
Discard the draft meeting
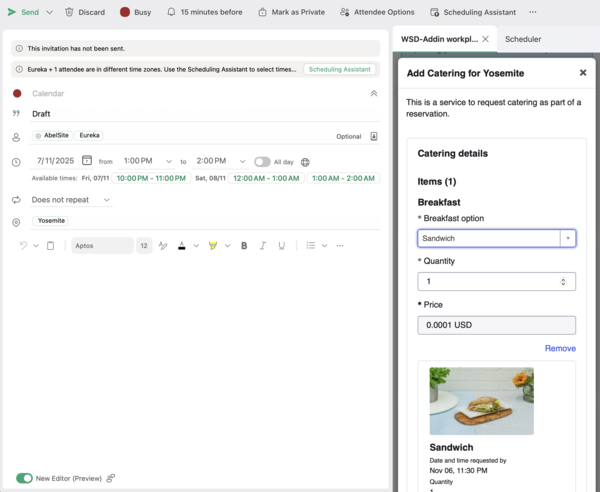(85, 12)
